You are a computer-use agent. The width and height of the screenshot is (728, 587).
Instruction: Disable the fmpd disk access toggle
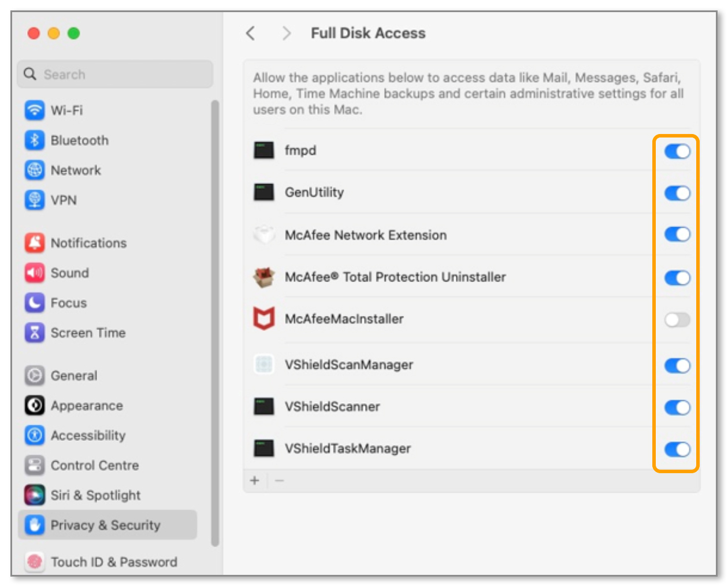coord(677,151)
